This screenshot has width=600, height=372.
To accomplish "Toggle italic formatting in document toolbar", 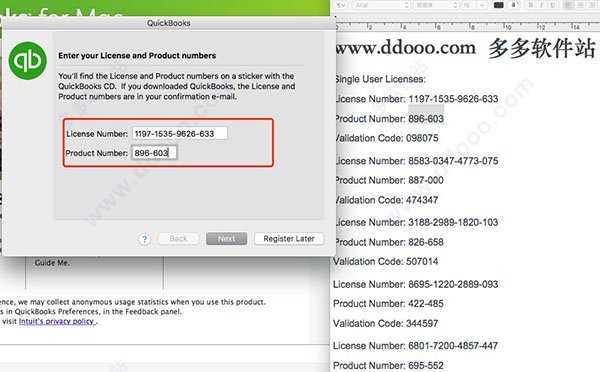I will coord(541,5).
